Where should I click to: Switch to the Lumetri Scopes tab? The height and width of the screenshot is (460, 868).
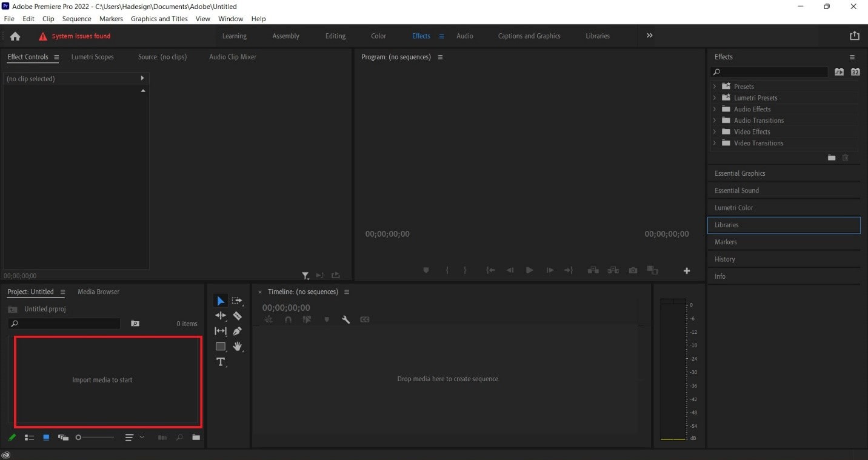pyautogui.click(x=92, y=57)
